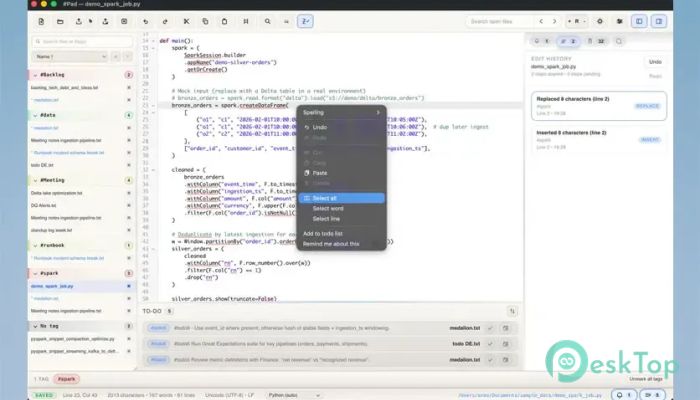Image resolution: width=700 pixels, height=400 pixels.
Task: Collapse the #spark tag group
Action: coord(35,273)
